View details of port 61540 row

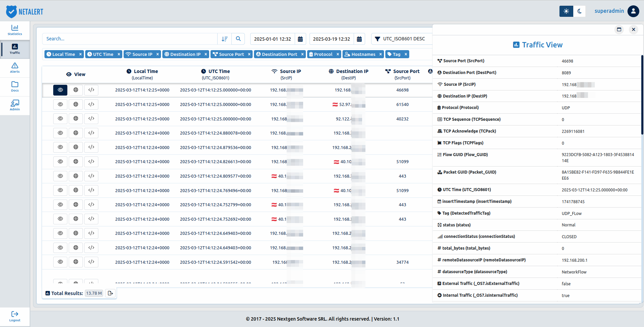(60, 104)
